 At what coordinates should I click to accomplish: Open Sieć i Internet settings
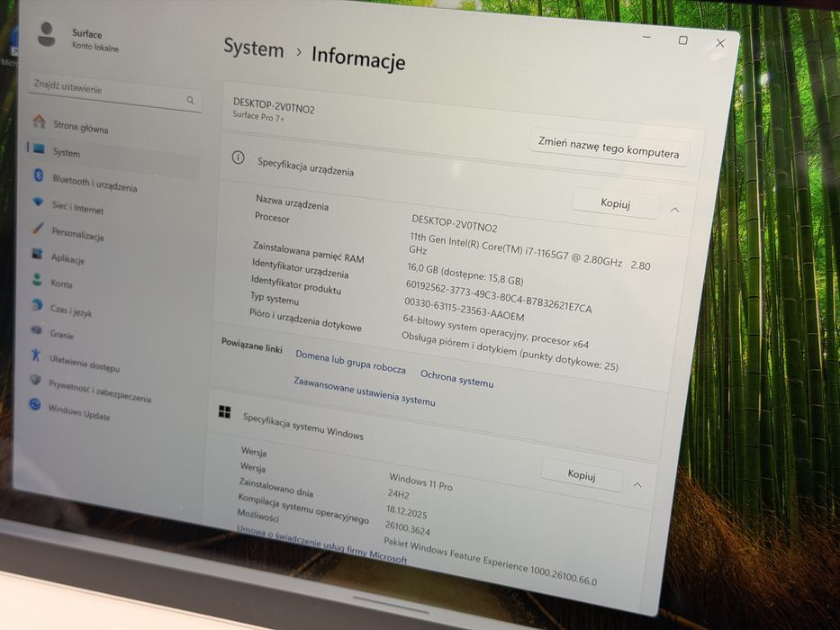[x=77, y=207]
